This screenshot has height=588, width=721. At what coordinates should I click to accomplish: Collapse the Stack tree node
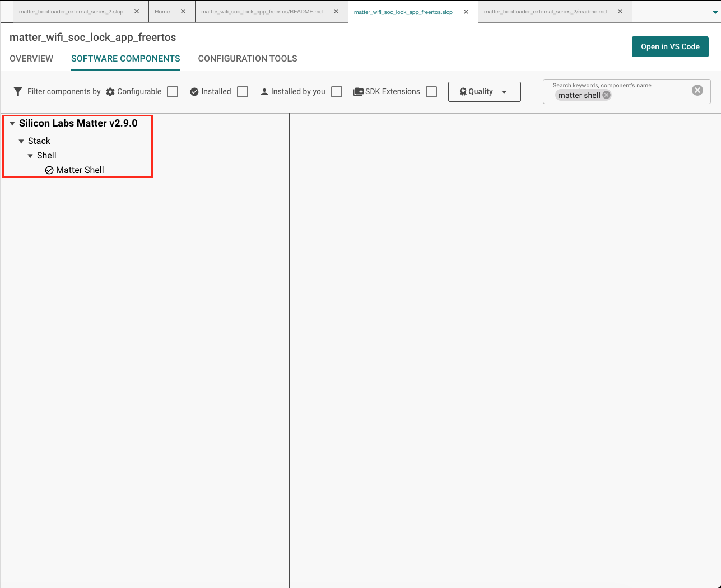[21, 142]
